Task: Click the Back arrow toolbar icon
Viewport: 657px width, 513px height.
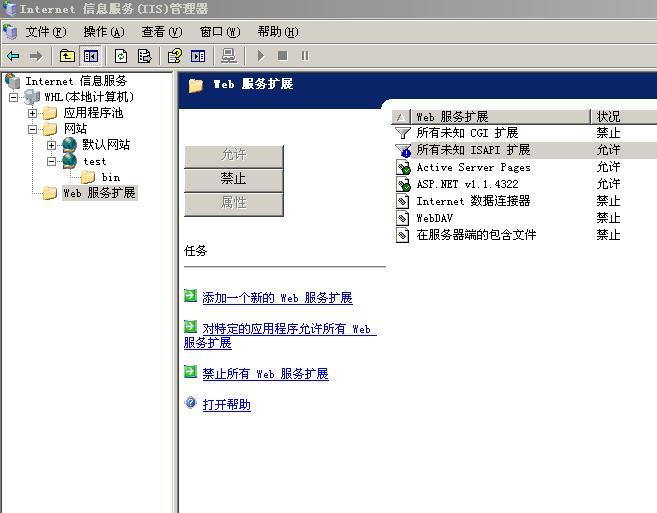Action: tap(13, 56)
